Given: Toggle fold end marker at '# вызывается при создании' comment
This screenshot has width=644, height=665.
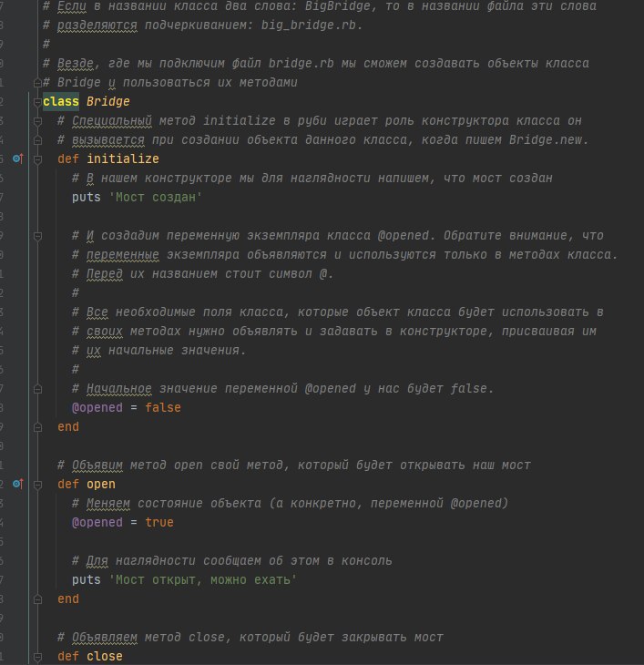Looking at the screenshot, I should pos(37,140).
